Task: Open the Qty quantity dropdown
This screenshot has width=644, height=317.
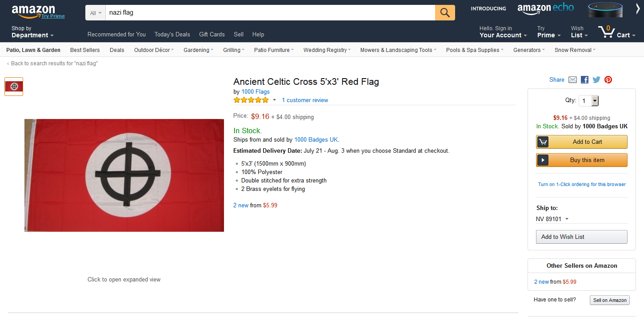Action: pos(588,101)
